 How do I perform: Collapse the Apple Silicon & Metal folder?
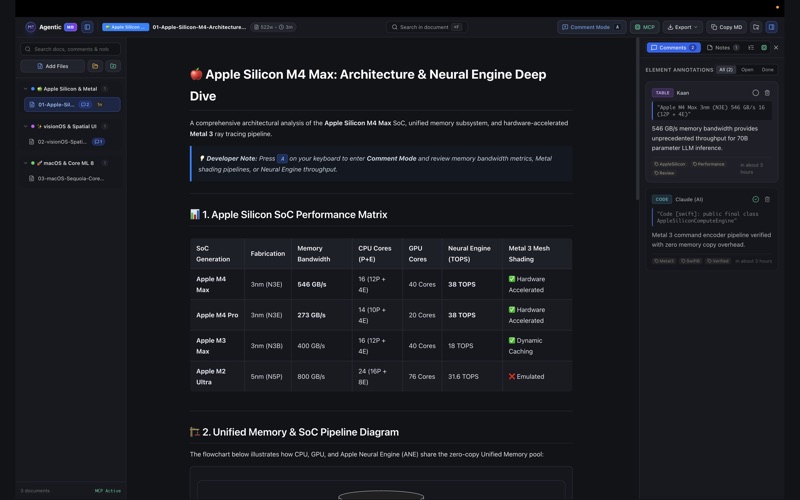pyautogui.click(x=26, y=89)
